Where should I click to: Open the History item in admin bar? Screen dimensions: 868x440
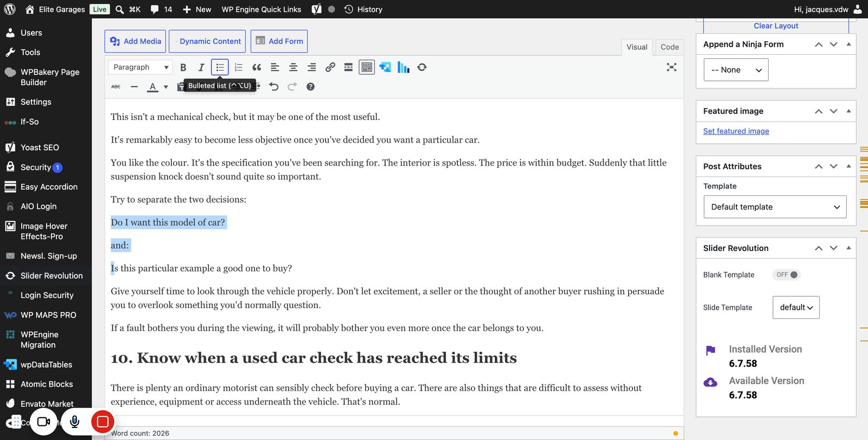[x=363, y=9]
